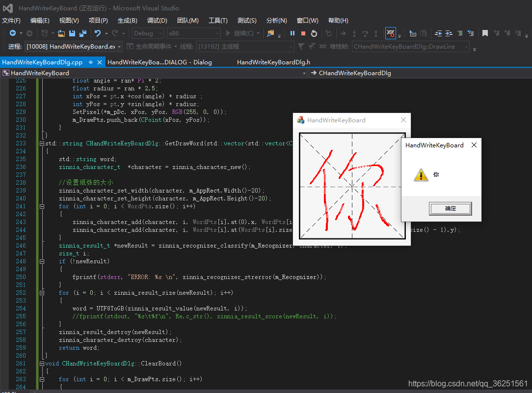
Task: Click the Step Over icon
Action: (365, 33)
